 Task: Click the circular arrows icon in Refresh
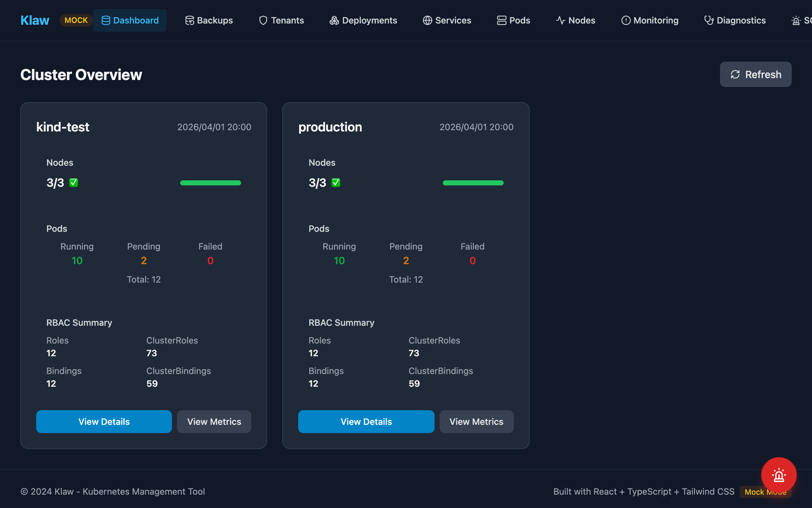pyautogui.click(x=735, y=75)
